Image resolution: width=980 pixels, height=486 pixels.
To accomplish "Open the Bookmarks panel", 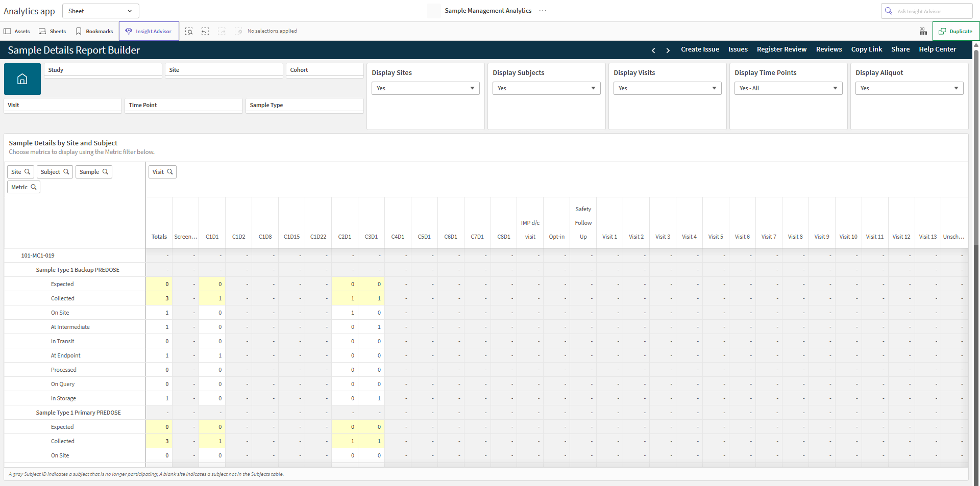I will [94, 31].
